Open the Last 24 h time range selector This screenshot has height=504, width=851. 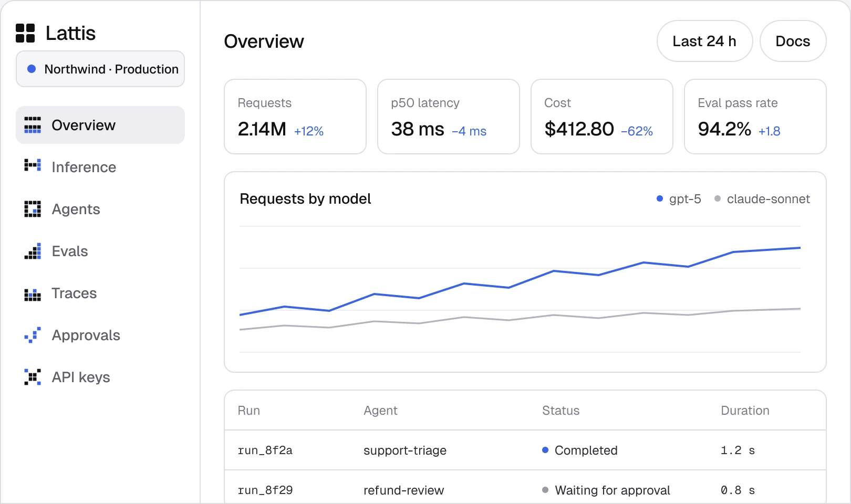coord(704,41)
